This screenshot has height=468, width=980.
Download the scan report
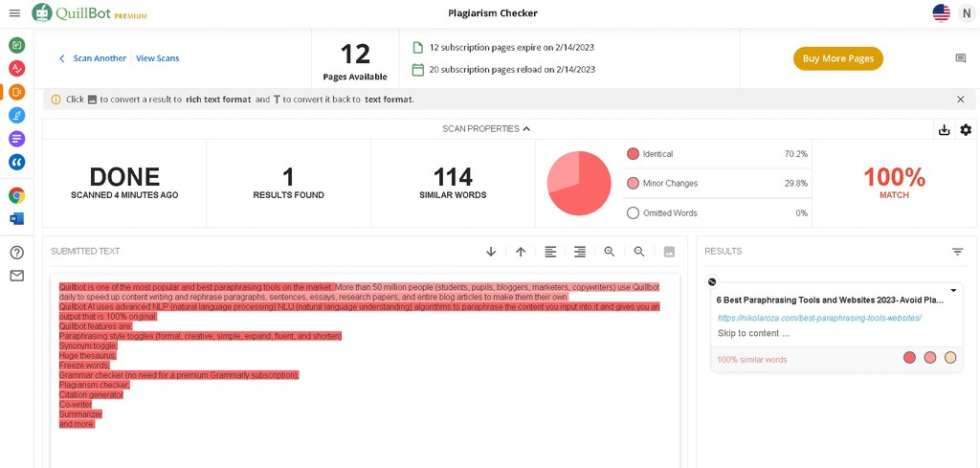click(x=945, y=130)
